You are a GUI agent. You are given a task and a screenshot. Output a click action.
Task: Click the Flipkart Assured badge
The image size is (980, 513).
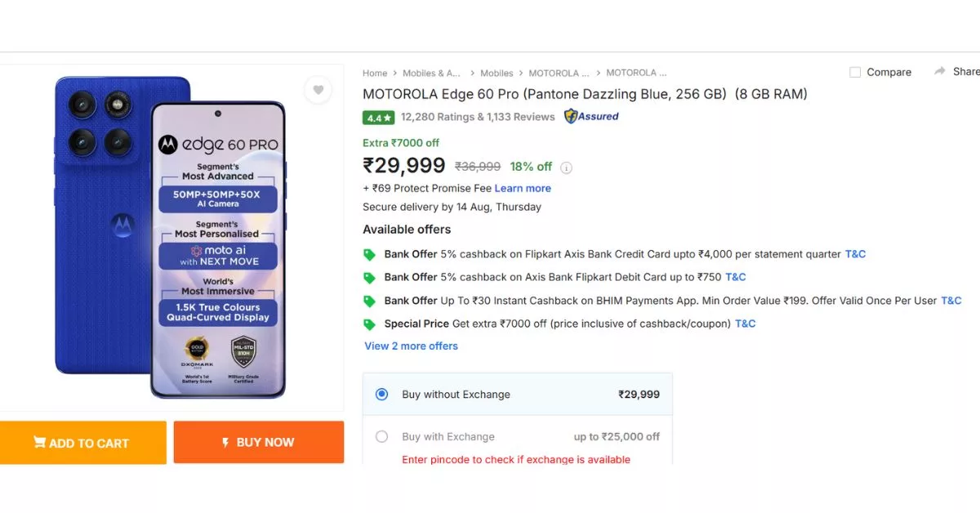click(590, 116)
